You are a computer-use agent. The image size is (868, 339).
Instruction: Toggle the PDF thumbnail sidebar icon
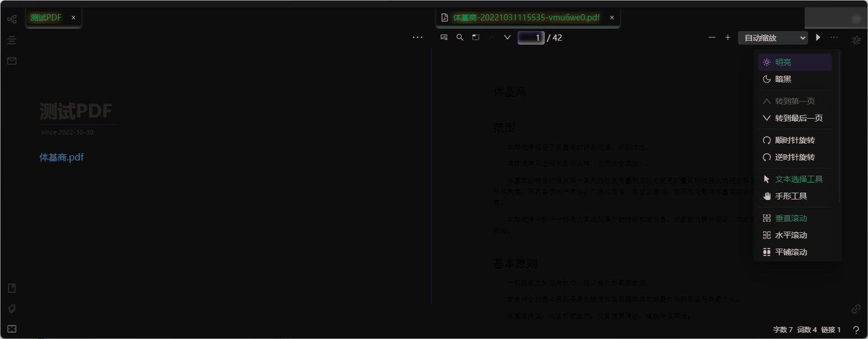pyautogui.click(x=475, y=37)
